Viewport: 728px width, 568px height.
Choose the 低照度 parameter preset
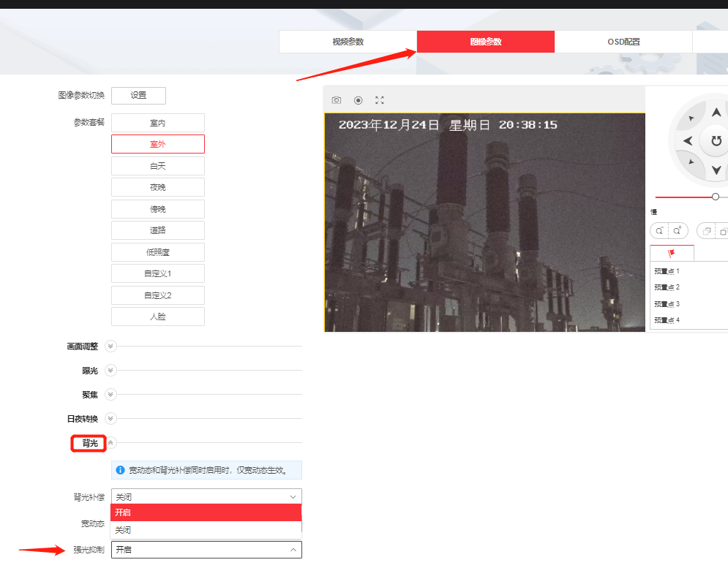158,252
